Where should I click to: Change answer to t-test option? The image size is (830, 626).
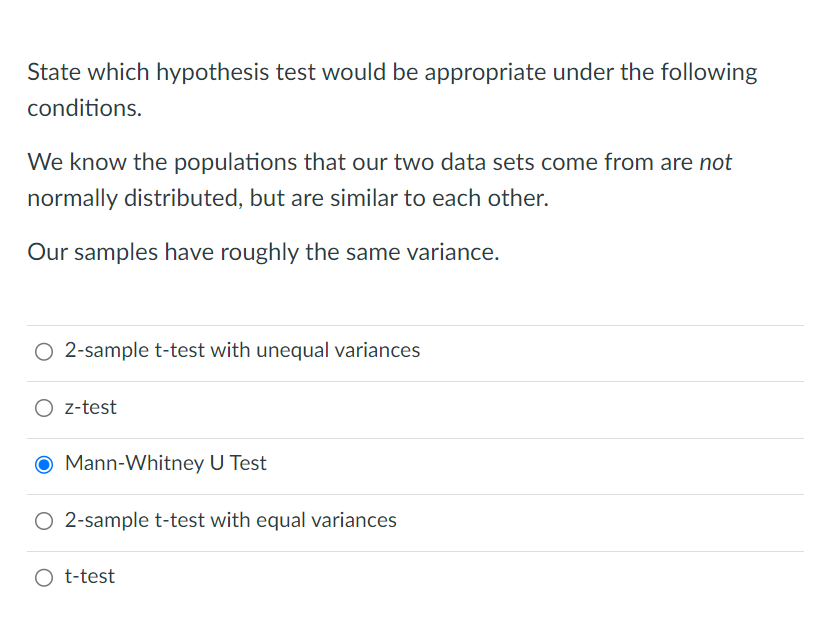click(44, 577)
